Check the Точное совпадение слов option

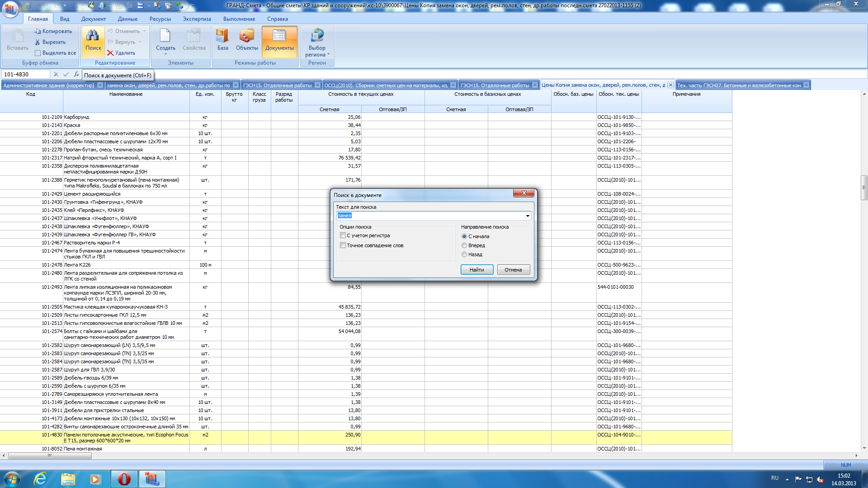tap(343, 245)
